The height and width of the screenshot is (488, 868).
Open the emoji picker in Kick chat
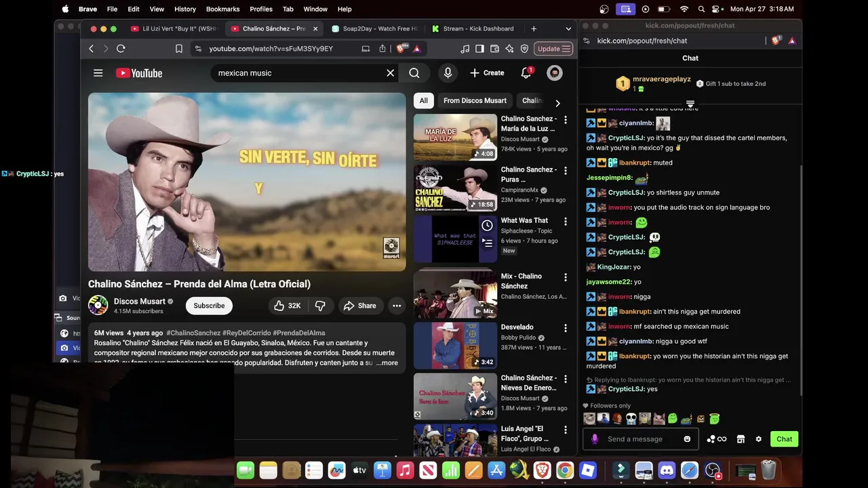click(687, 439)
